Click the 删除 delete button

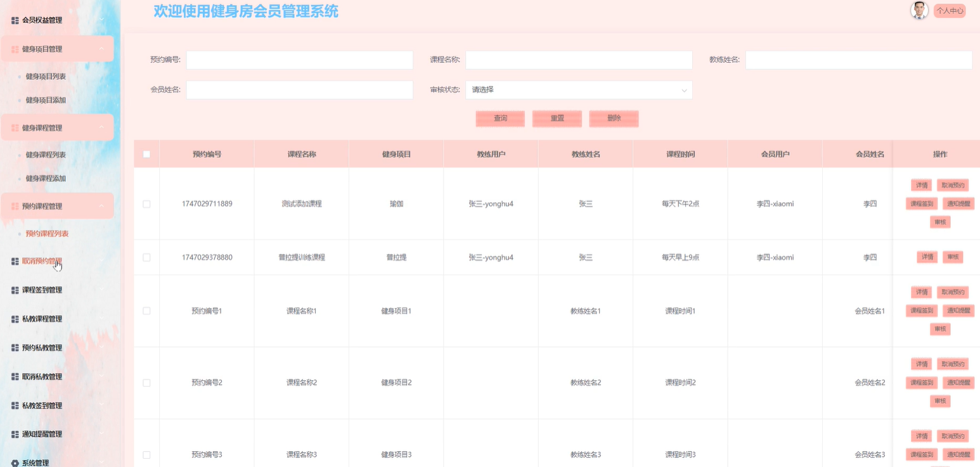pyautogui.click(x=614, y=118)
